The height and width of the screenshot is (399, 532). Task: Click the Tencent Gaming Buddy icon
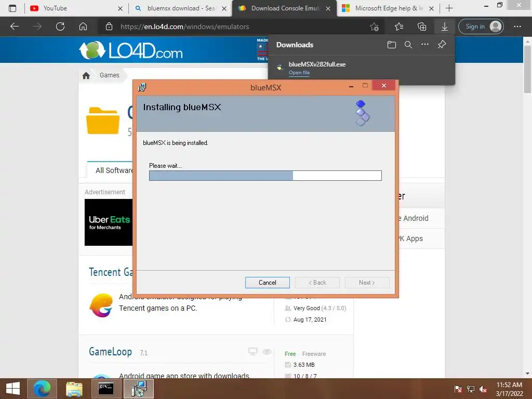point(101,305)
